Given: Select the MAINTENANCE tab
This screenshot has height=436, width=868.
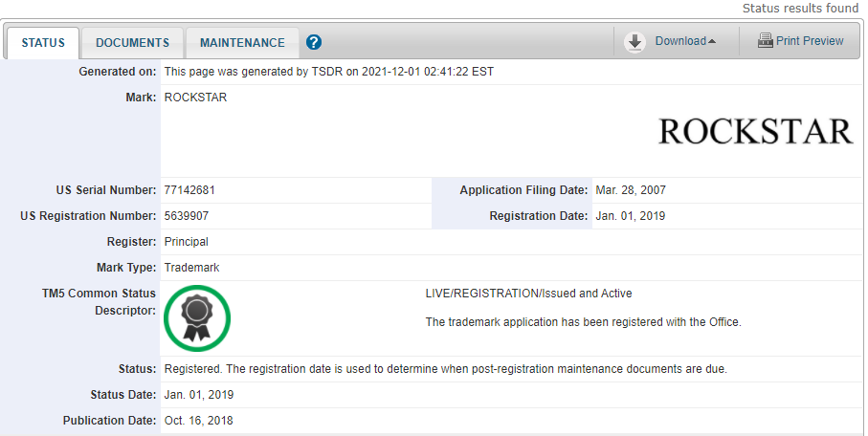Looking at the screenshot, I should pos(242,43).
